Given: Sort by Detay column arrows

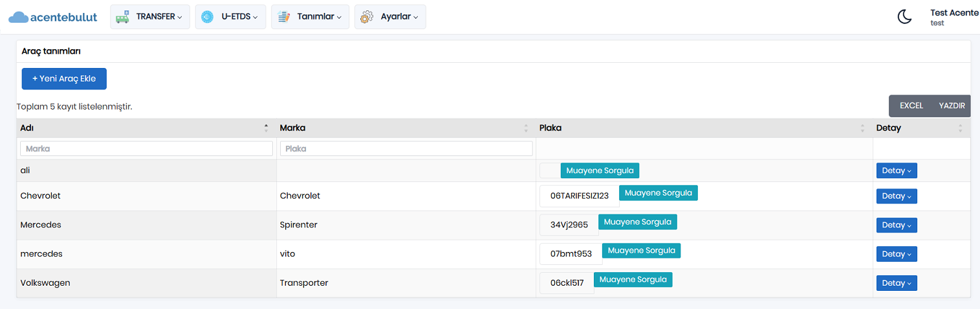Looking at the screenshot, I should click(x=960, y=128).
